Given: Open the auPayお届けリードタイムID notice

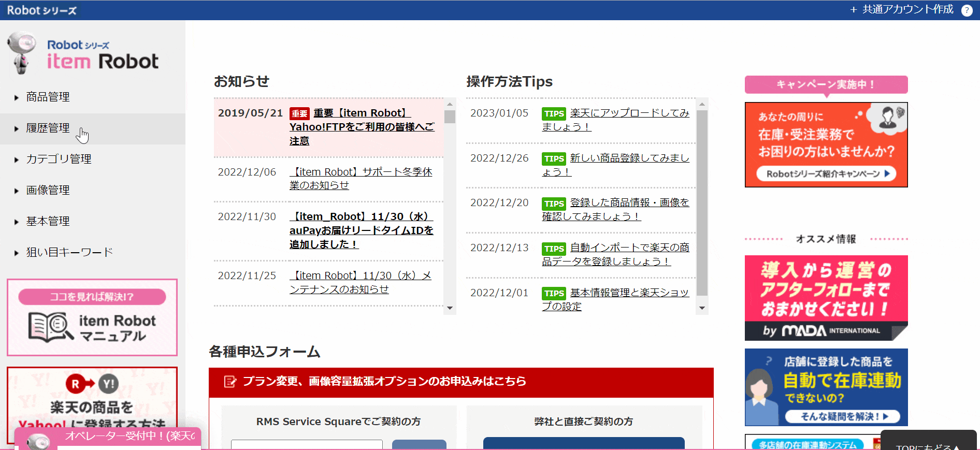Looking at the screenshot, I should click(x=362, y=230).
